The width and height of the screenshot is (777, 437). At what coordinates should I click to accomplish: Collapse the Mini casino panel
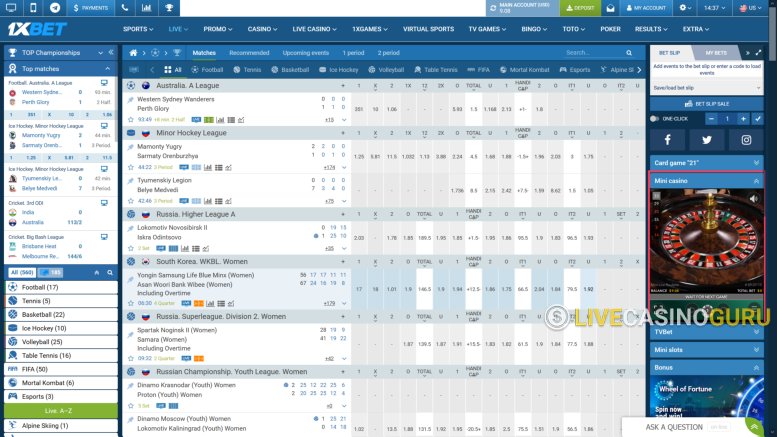(x=707, y=181)
